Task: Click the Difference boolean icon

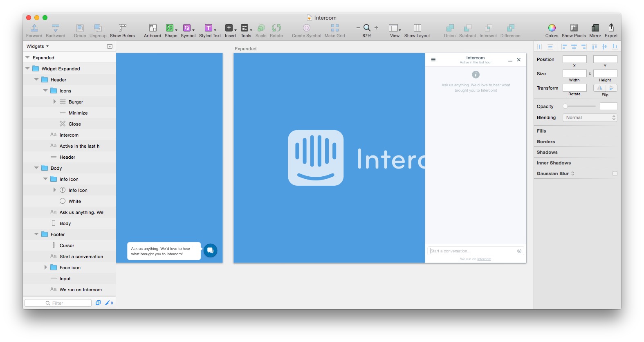Action: (x=510, y=28)
